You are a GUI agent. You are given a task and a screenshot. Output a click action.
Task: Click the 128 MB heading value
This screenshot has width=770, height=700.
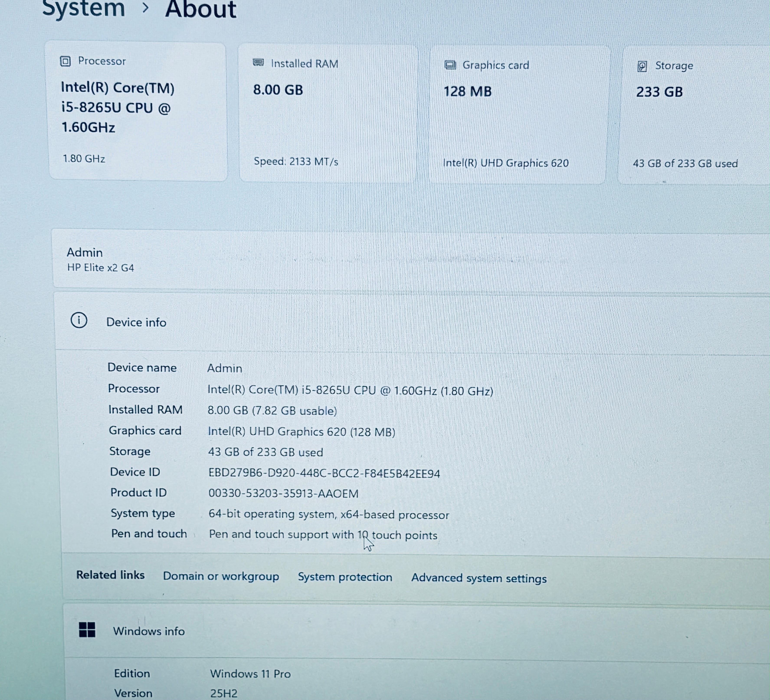(x=467, y=92)
